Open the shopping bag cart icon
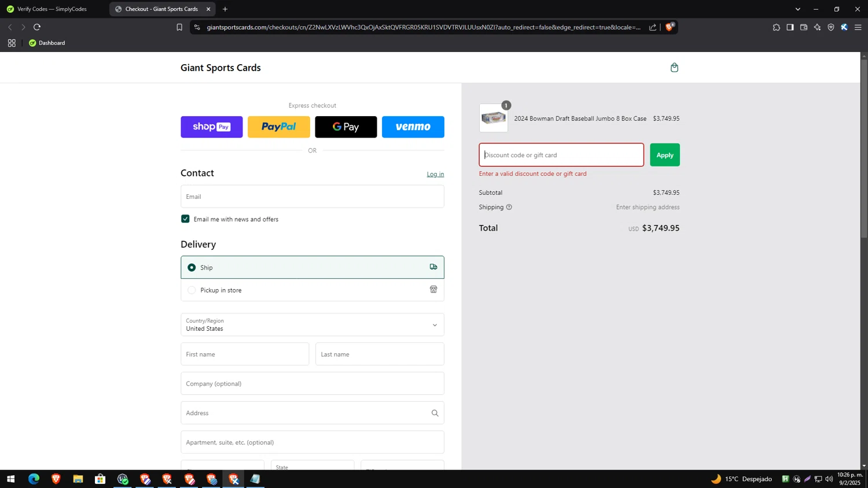Image resolution: width=868 pixels, height=488 pixels. coord(674,68)
